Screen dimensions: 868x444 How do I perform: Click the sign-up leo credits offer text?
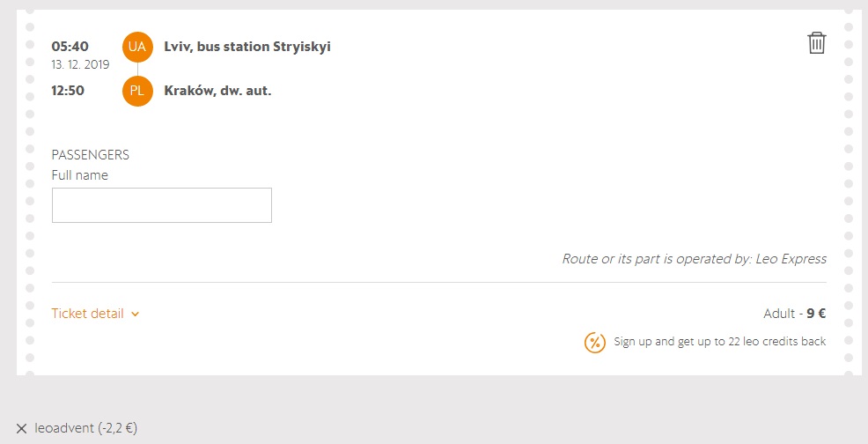click(x=719, y=341)
